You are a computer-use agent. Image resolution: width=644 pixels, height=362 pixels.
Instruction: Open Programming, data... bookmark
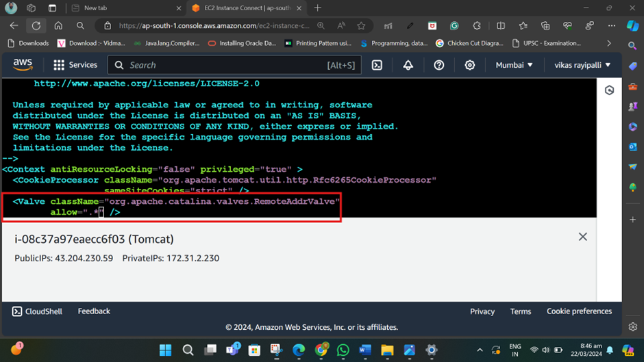coord(394,43)
